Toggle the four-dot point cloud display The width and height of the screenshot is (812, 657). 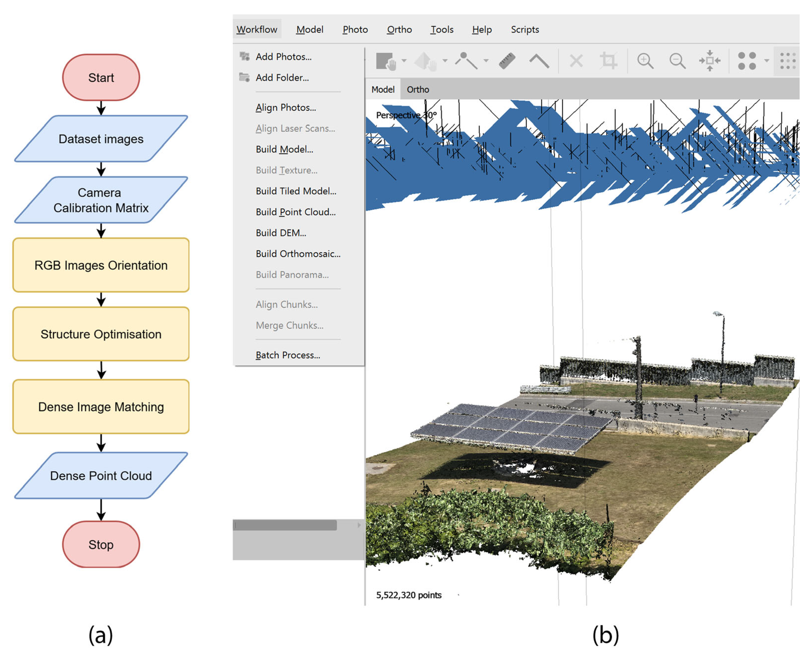746,61
